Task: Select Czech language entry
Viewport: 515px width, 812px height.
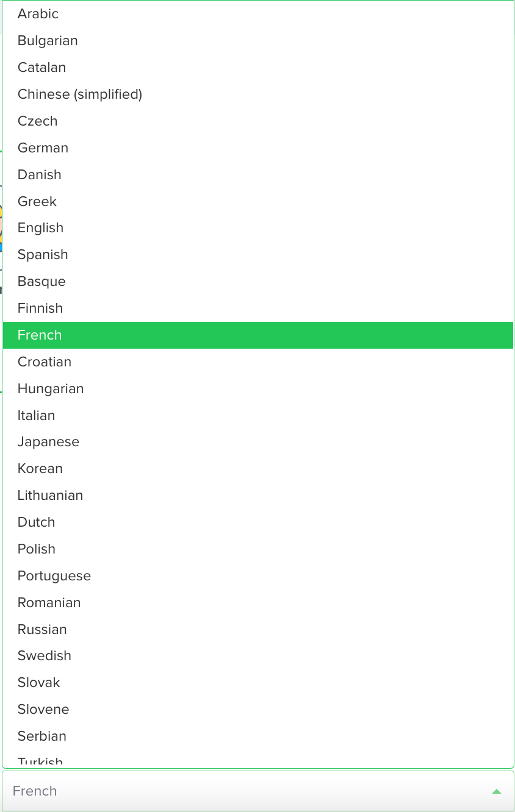Action: point(257,121)
